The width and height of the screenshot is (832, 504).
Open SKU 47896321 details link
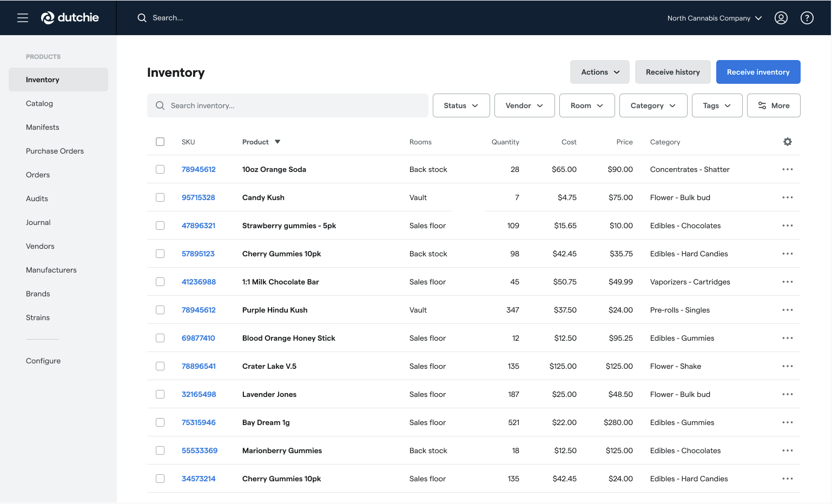(x=198, y=225)
